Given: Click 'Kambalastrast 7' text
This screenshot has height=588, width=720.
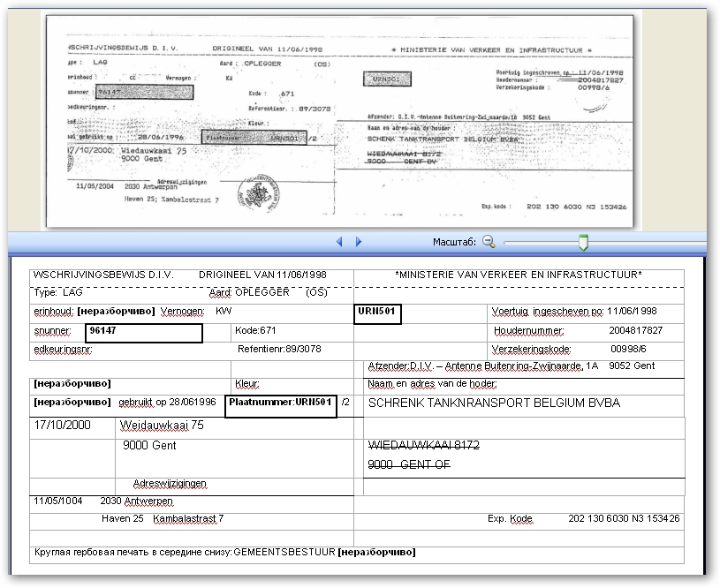Looking at the screenshot, I should [188, 518].
